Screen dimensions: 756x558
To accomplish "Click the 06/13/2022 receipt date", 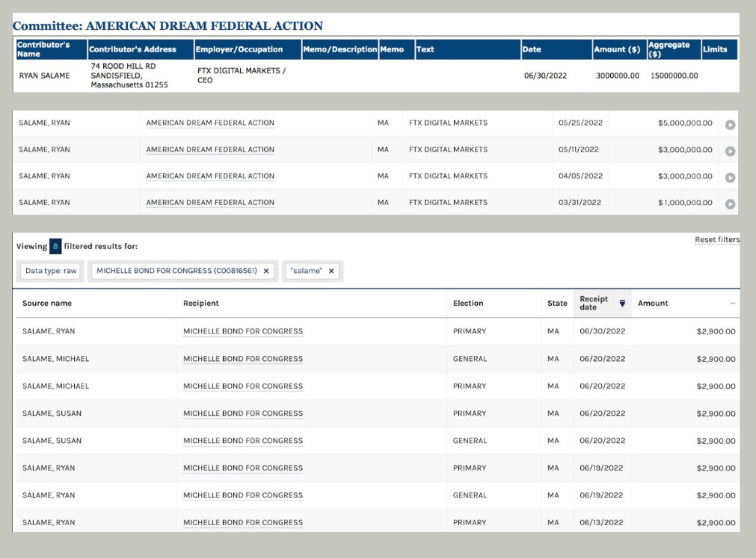I will coord(601,522).
